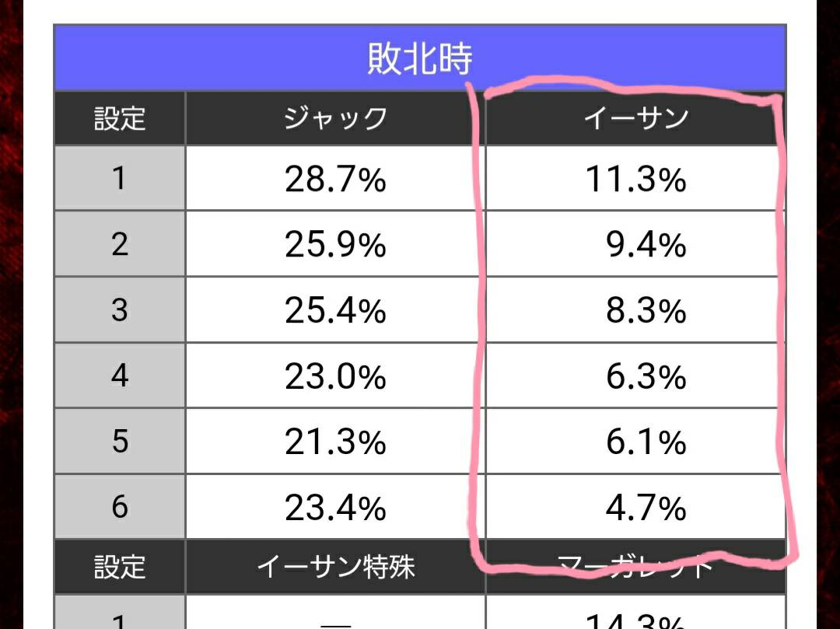The width and height of the screenshot is (840, 629).
Task: Click the 敗北時 blue table header
Action: [x=419, y=58]
